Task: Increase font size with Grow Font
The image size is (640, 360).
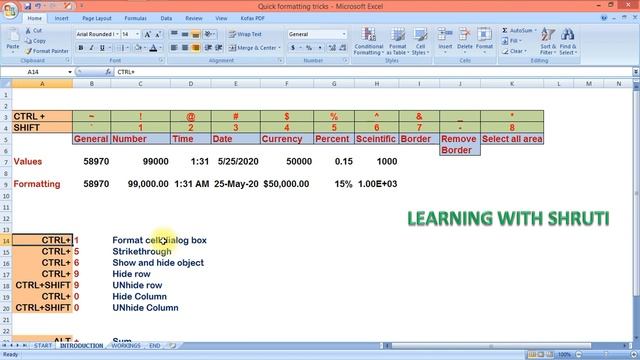Action: (147, 34)
